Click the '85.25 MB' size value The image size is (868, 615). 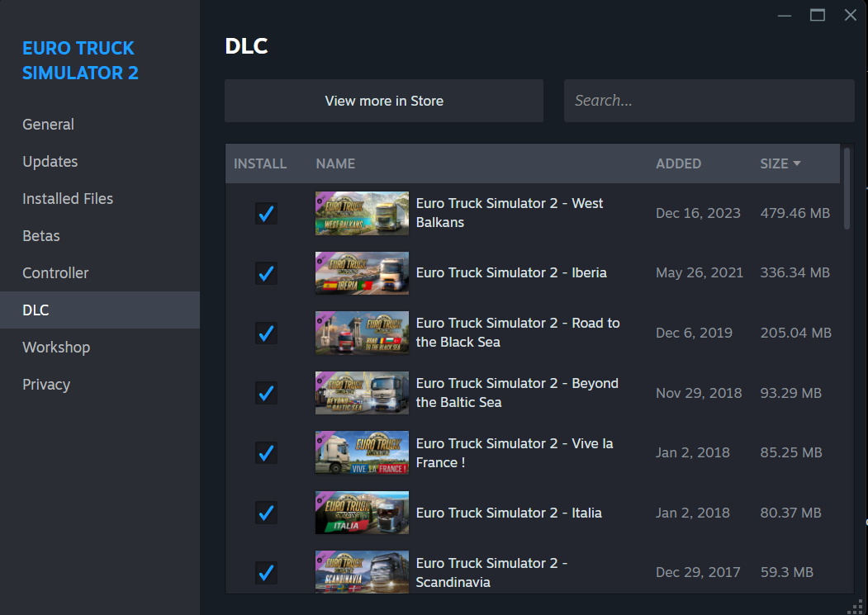point(791,452)
